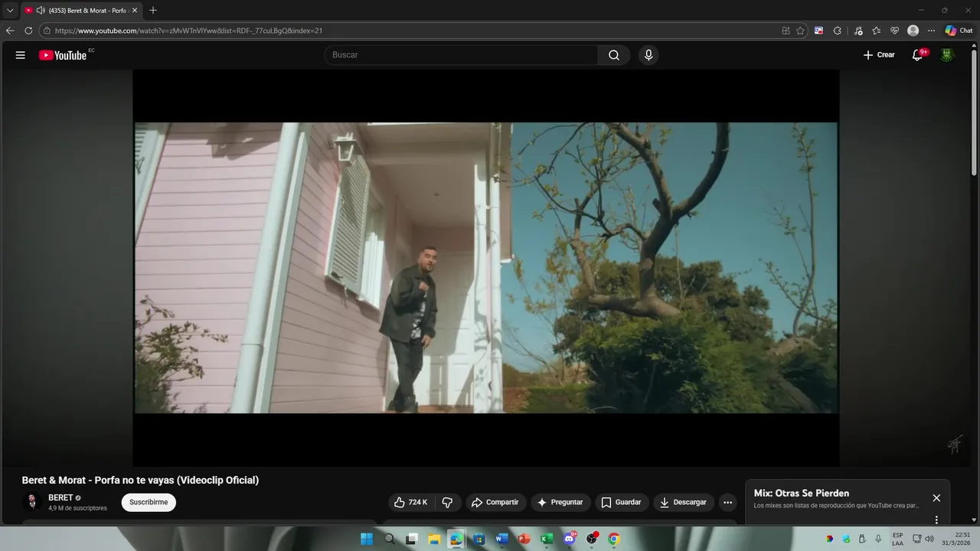
Task: View site info lock icon in address bar
Action: [47, 31]
